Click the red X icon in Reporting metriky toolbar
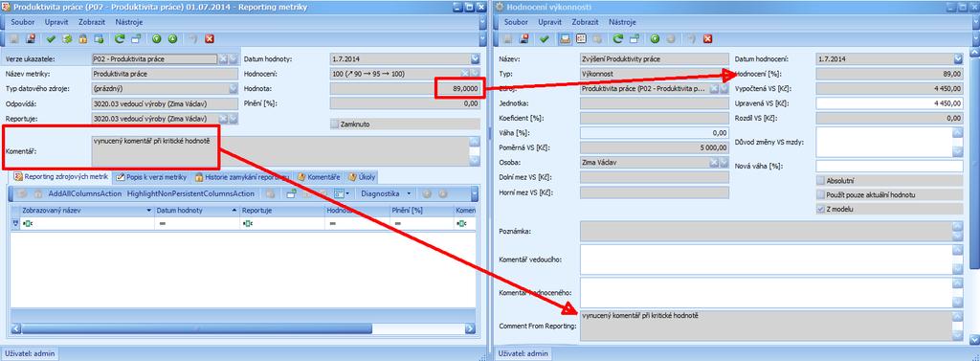 (210, 39)
